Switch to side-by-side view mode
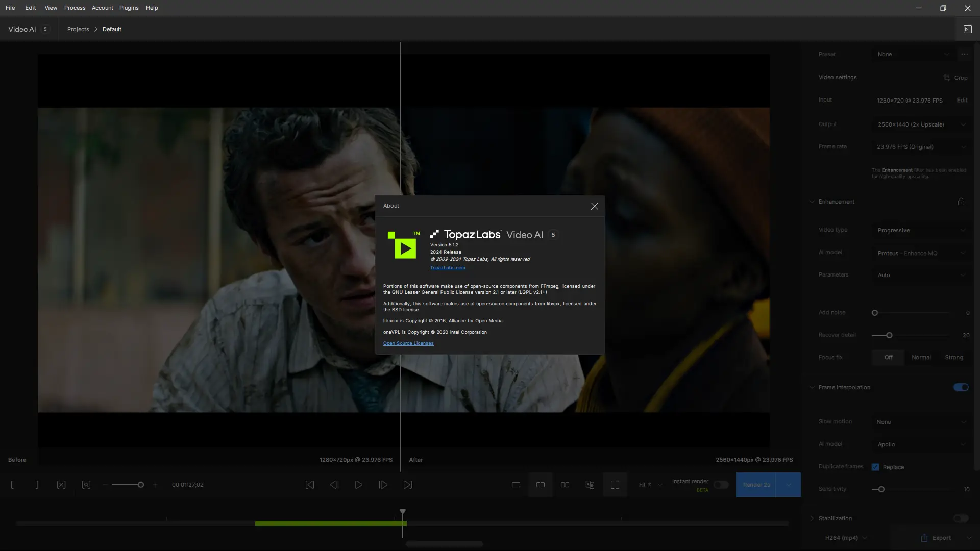The height and width of the screenshot is (551, 980). coord(565,485)
